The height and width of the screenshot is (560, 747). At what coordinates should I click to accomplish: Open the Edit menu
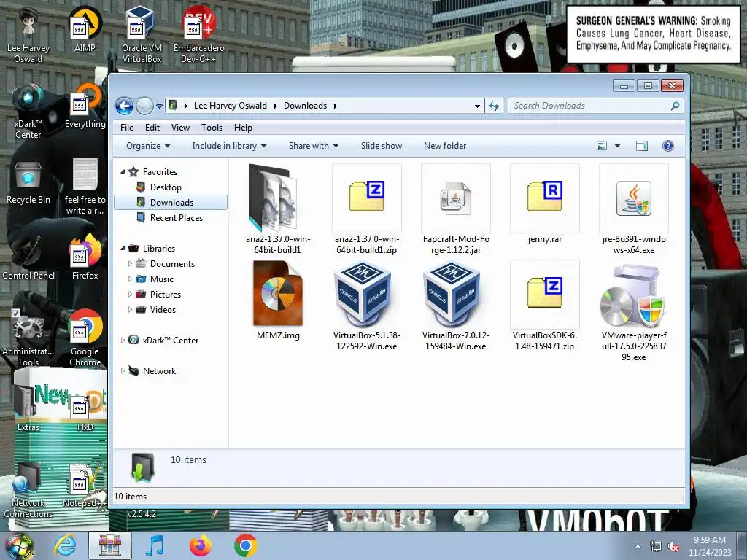(x=152, y=128)
